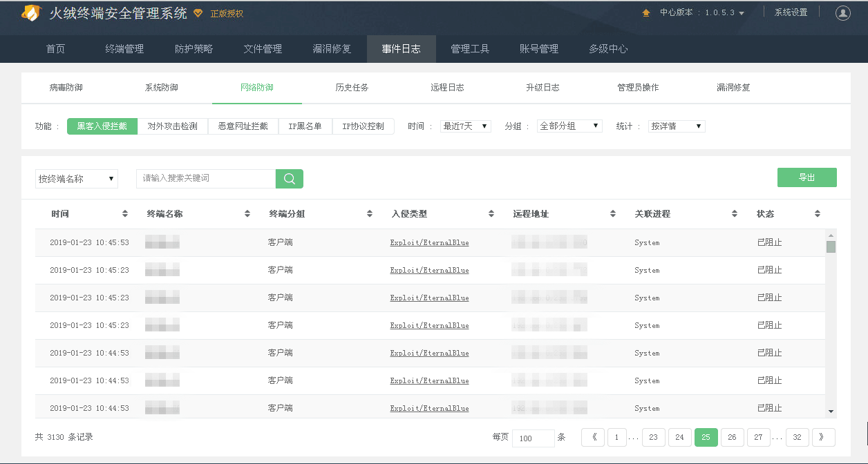The width and height of the screenshot is (868, 464).
Task: Click the center version upgrade arrow icon
Action: pos(646,12)
